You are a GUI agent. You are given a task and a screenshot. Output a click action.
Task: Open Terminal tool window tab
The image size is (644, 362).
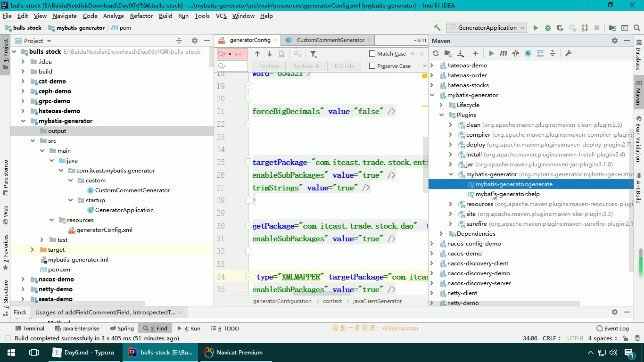coord(30,329)
